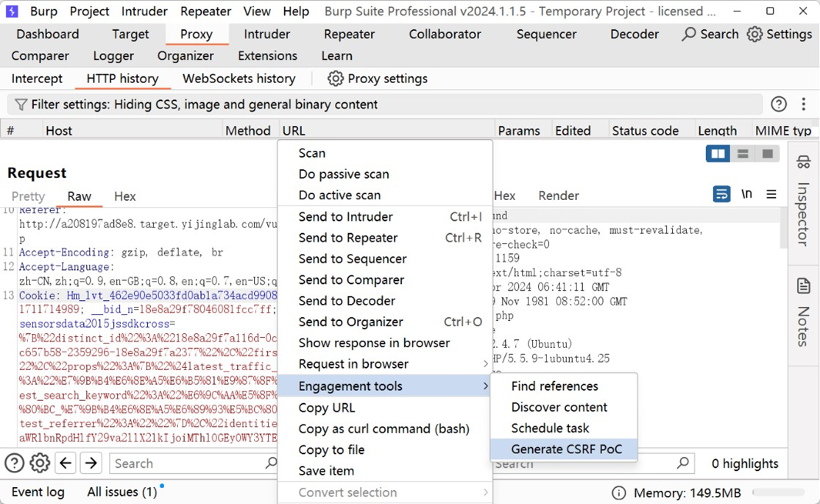
Task: Select Pretty view in Request panel
Action: (28, 196)
